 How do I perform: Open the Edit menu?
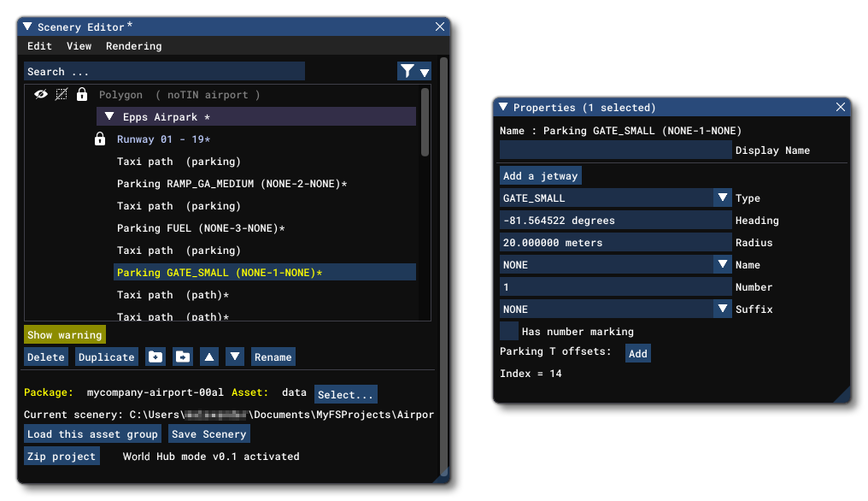pos(39,46)
